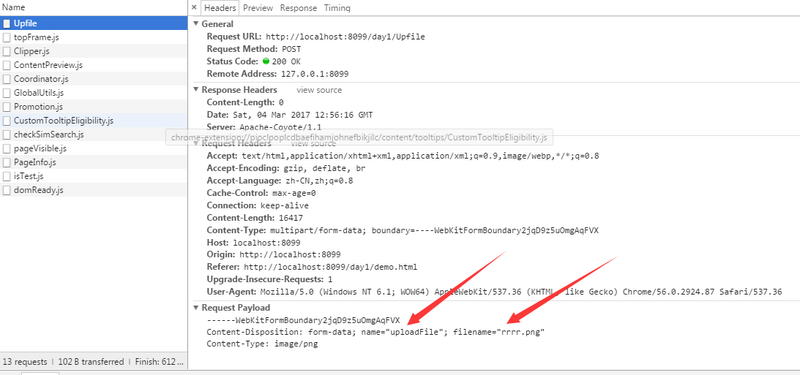Click the WebKitFormBoundary payload line
Viewport: 800px width, 375px height.
coord(304,320)
